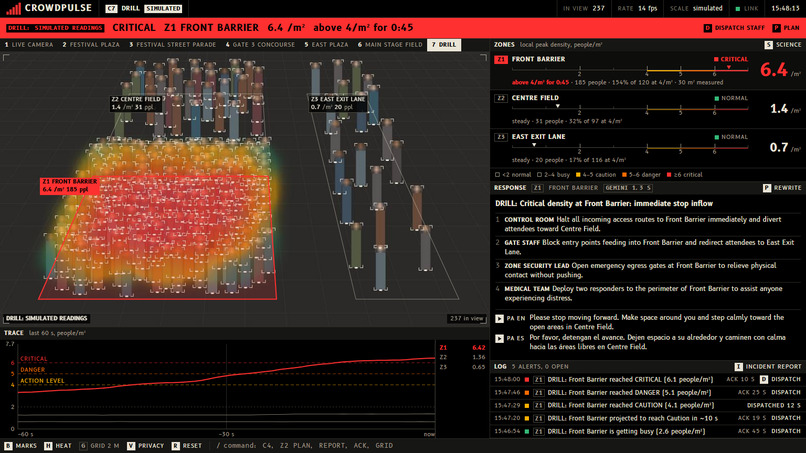806x453 pixels.
Task: Click the V key icon for Privacy
Action: tap(131, 446)
